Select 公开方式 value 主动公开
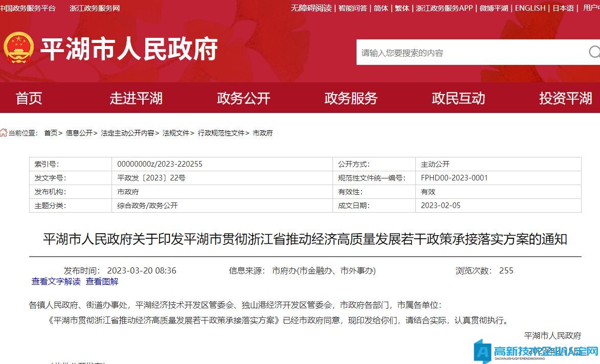 pyautogui.click(x=435, y=164)
